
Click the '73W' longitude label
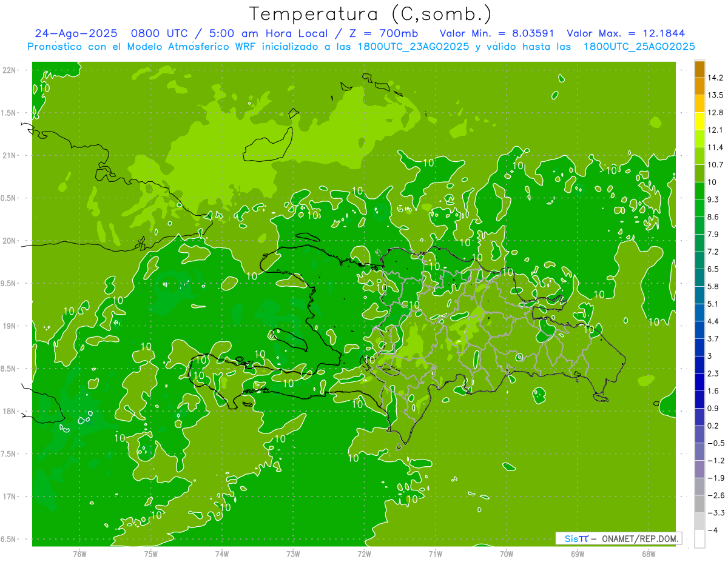[x=293, y=554]
